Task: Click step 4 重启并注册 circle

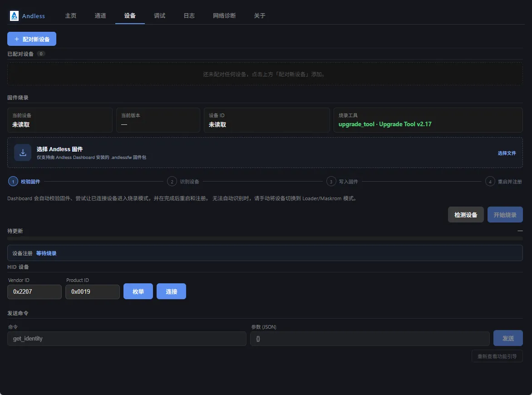Action: (x=490, y=182)
